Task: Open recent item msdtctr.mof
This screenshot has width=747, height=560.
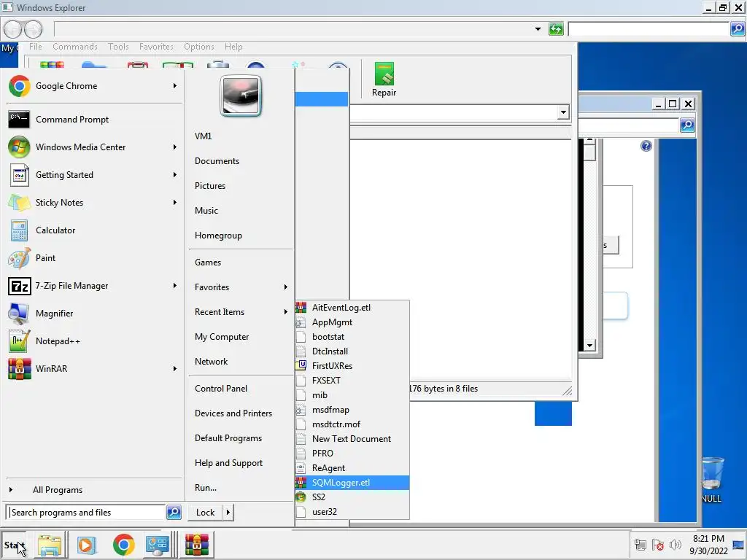Action: [352, 424]
